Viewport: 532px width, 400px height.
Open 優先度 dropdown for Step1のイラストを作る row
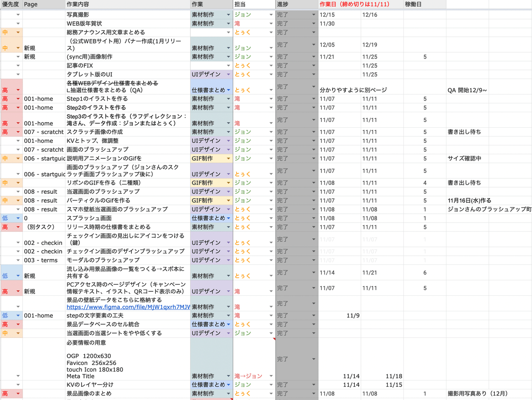click(18, 99)
